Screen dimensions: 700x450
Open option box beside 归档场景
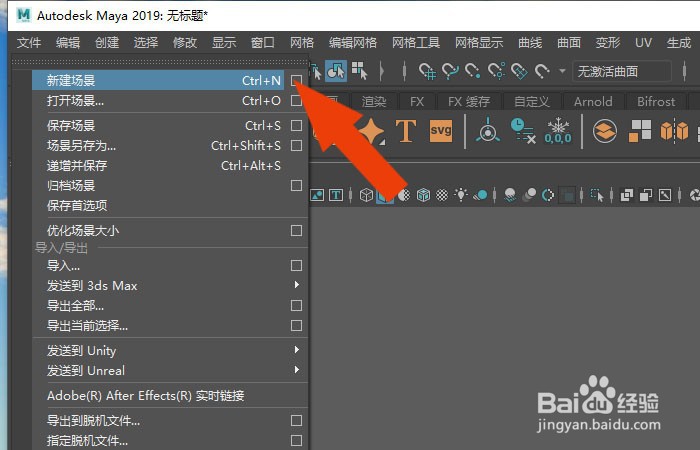[296, 185]
